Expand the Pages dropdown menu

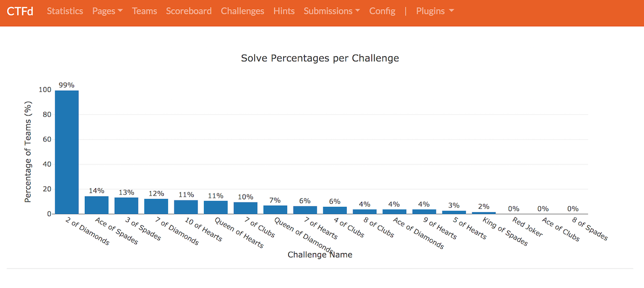107,11
